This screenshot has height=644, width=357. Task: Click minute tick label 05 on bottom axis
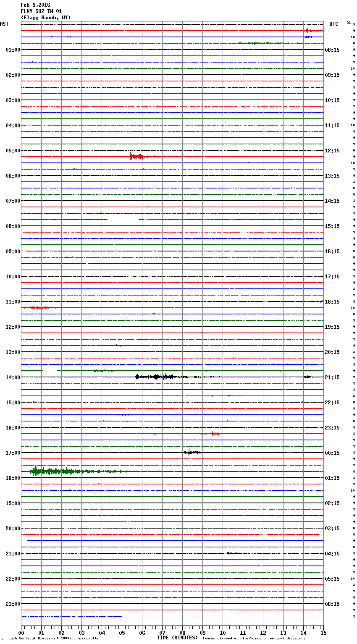[x=122, y=633]
